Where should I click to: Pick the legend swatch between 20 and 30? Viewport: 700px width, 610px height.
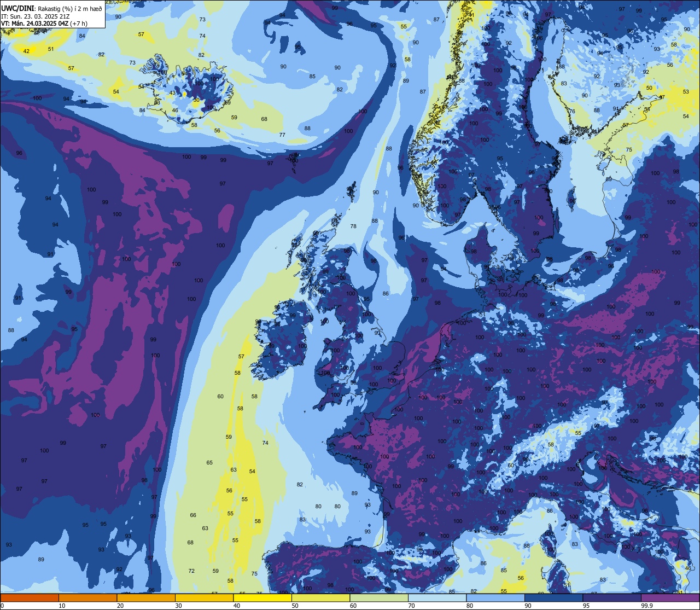pos(146,598)
